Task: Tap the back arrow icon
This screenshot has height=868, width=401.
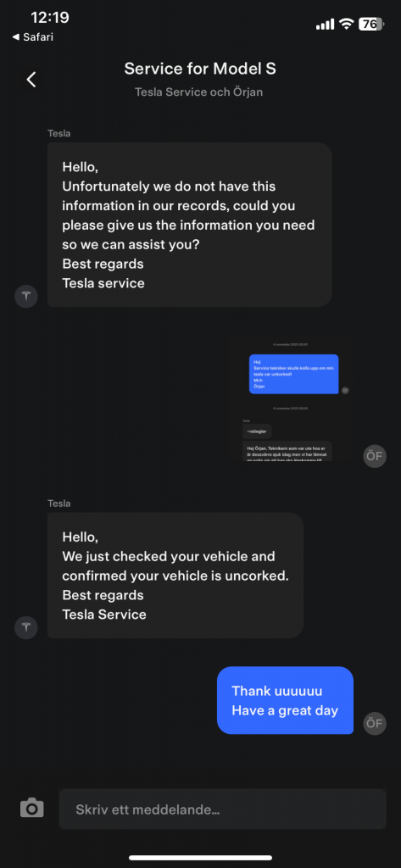Action: [31, 80]
